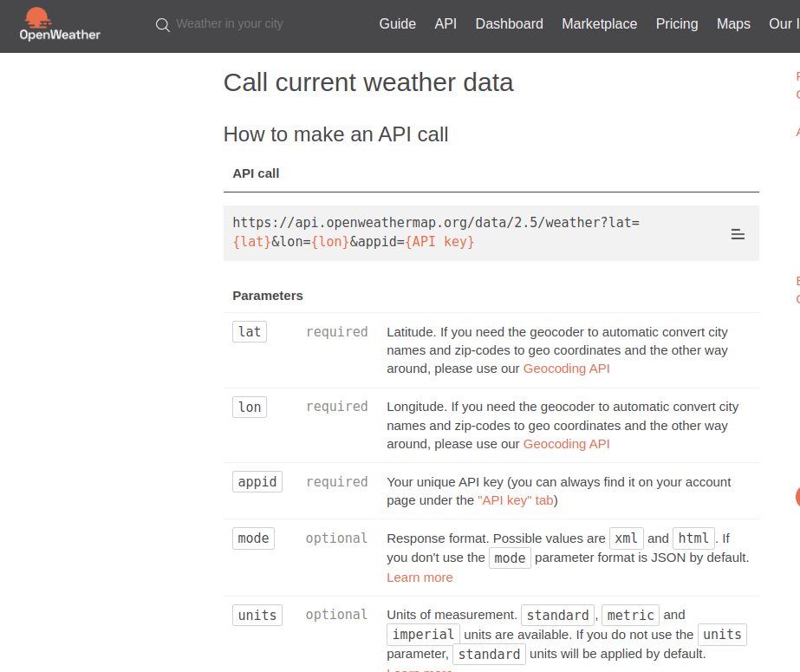Follow Geocoding API link in lon row
The height and width of the screenshot is (672, 800).
click(x=566, y=444)
